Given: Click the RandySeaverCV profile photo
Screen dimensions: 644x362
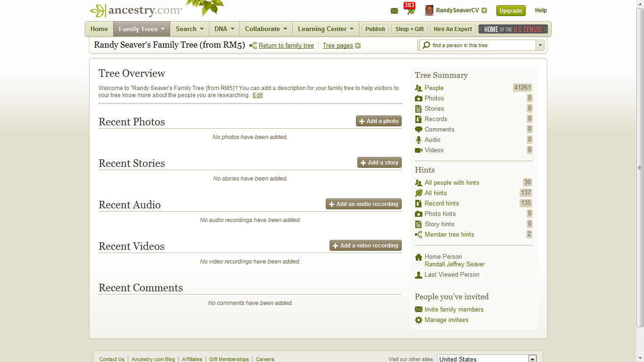Looking at the screenshot, I should coord(429,10).
